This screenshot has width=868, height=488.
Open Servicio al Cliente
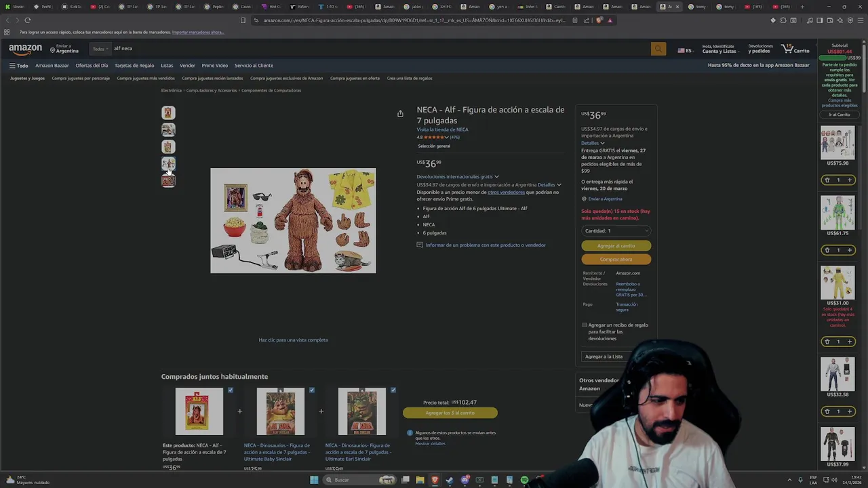(x=254, y=66)
